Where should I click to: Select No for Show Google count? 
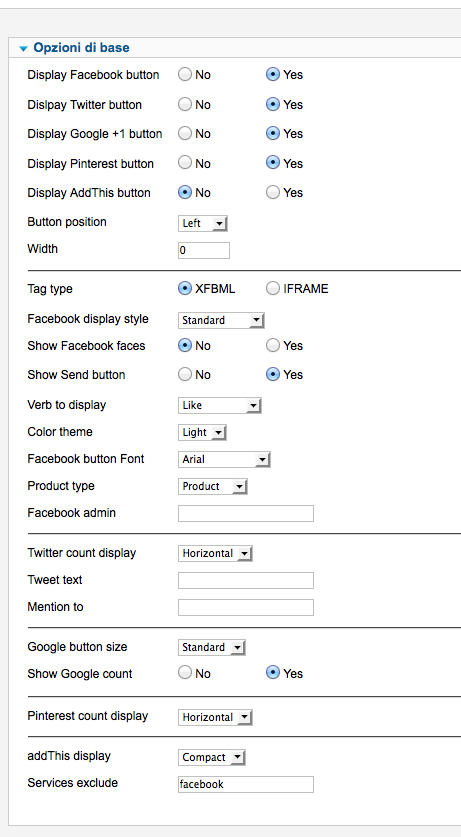click(x=185, y=673)
